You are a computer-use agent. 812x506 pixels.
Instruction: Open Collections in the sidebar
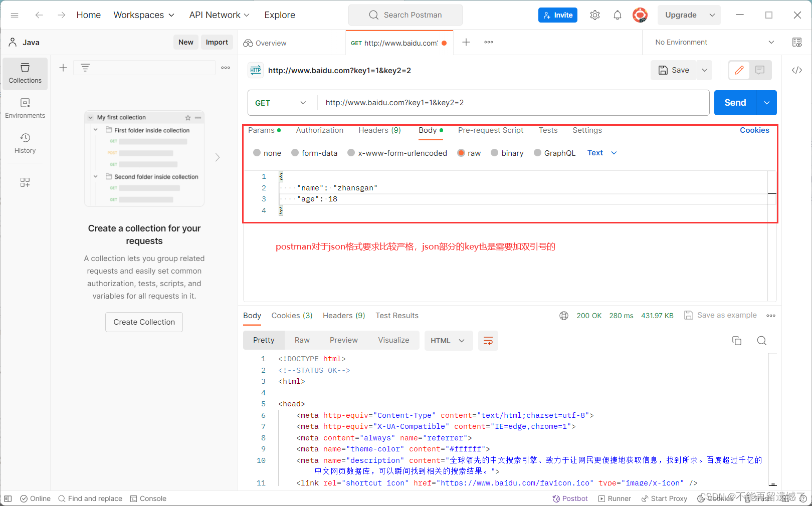click(x=25, y=74)
